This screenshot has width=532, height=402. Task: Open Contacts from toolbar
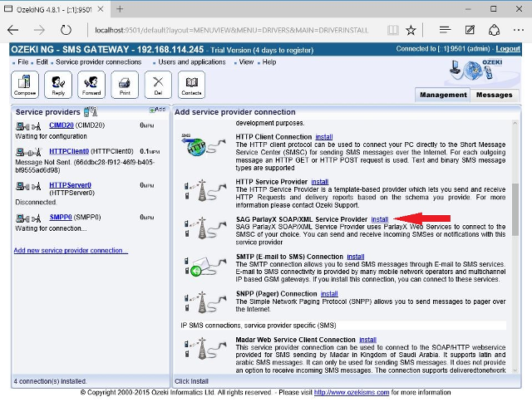(191, 85)
